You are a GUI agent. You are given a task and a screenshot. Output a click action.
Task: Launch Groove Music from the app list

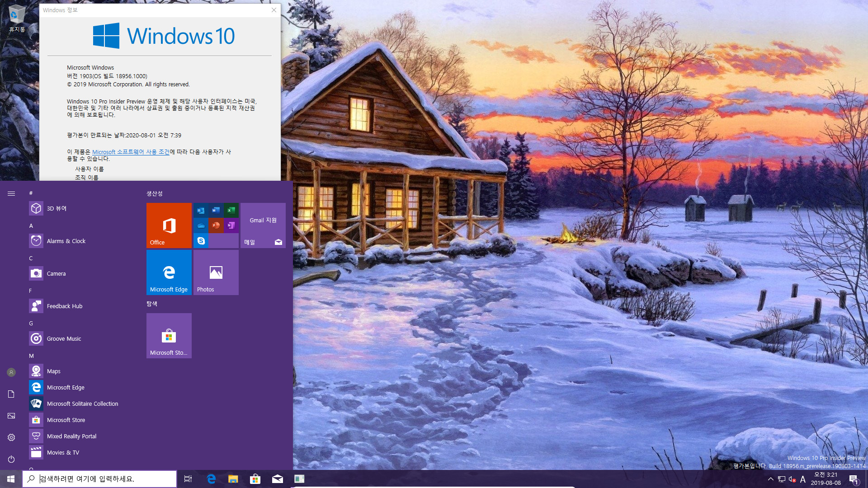point(83,338)
